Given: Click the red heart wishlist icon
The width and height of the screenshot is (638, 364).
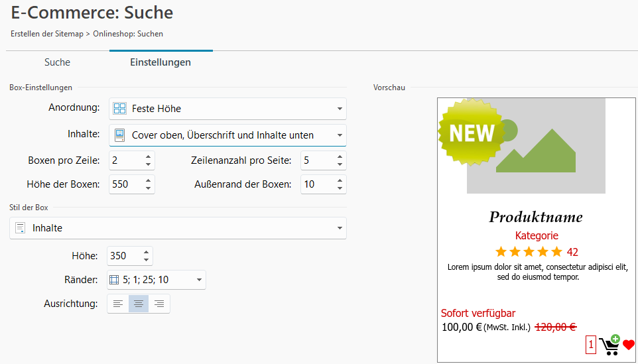Looking at the screenshot, I should pos(629,345).
